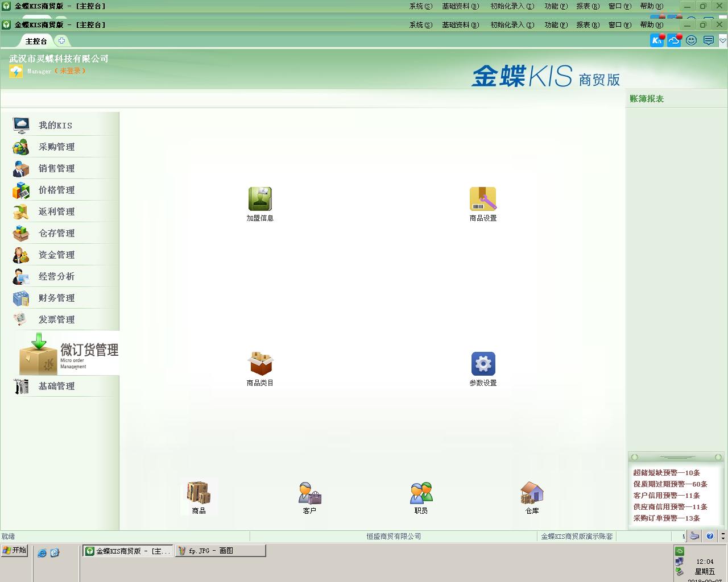This screenshot has height=582, width=728.
Task: Open the 仓库 shortcut icon
Action: pyautogui.click(x=532, y=498)
